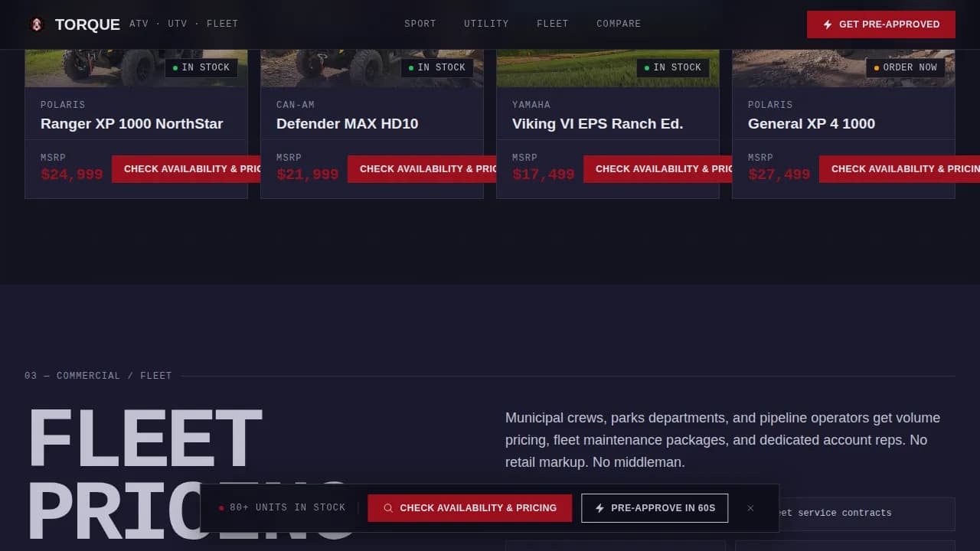Click the search icon in sticky bar button
The image size is (980, 551).
pyautogui.click(x=388, y=508)
